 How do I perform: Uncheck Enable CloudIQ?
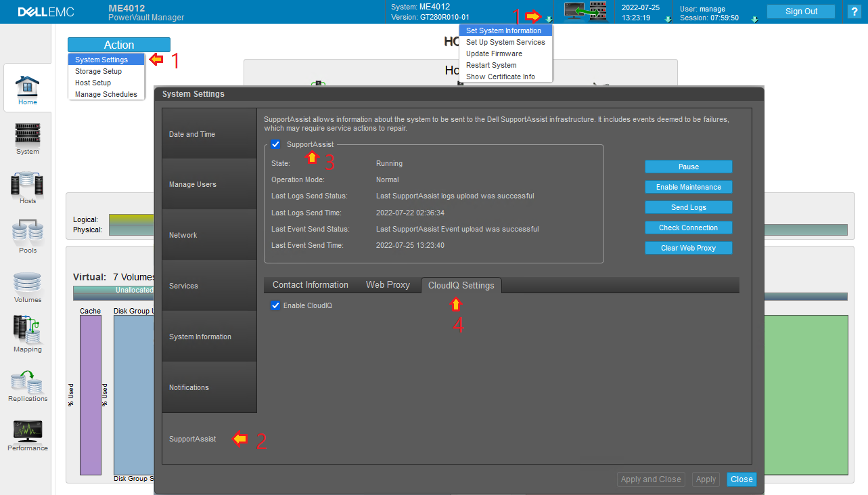275,305
